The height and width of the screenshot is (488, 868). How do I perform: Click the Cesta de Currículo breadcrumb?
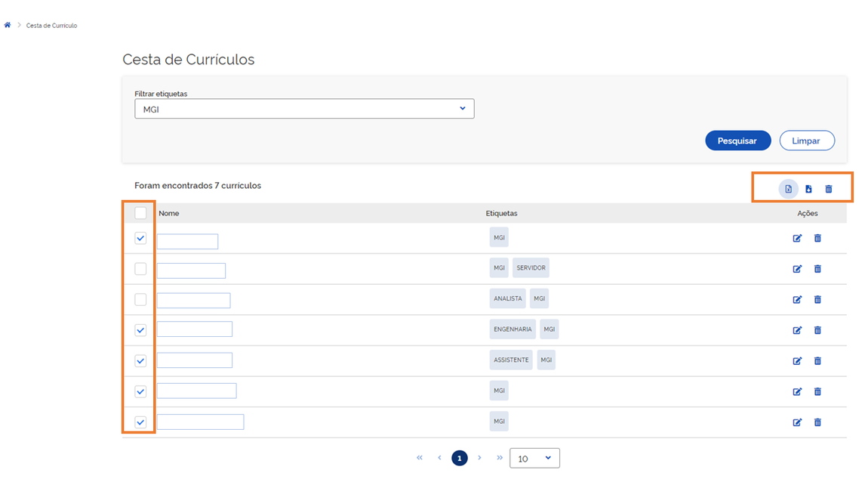(51, 26)
